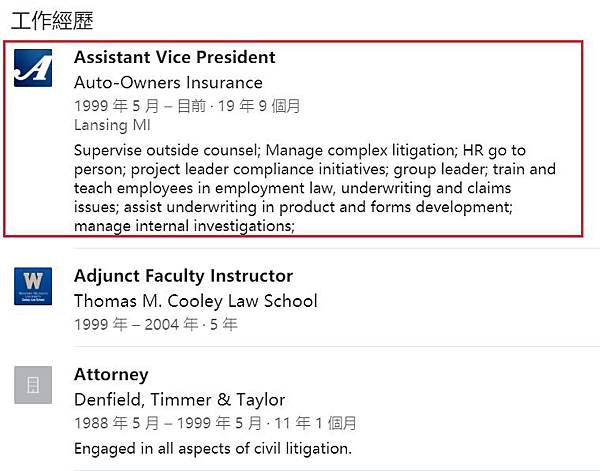Image resolution: width=600 pixels, height=471 pixels.
Task: Open the Adjunct Faculty Instructor position title
Action: (x=184, y=276)
